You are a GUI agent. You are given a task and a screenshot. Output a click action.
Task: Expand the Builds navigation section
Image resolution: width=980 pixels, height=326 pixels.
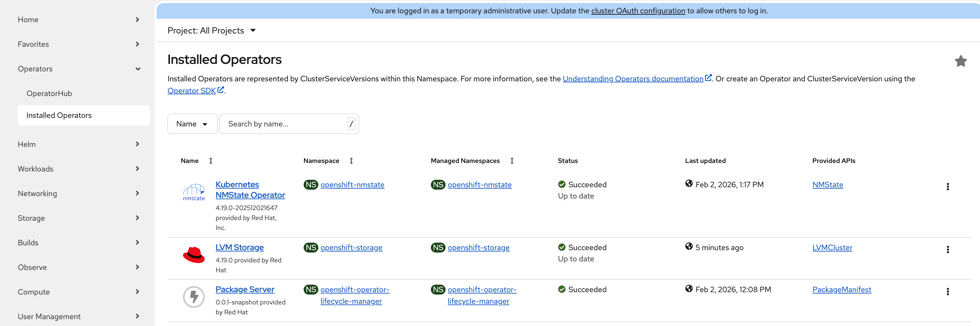(x=78, y=243)
